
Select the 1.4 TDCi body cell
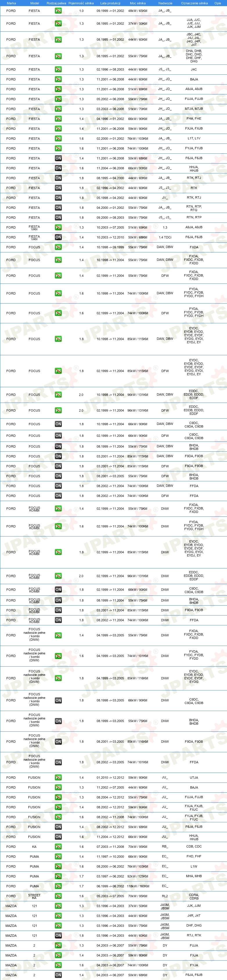click(x=165, y=237)
